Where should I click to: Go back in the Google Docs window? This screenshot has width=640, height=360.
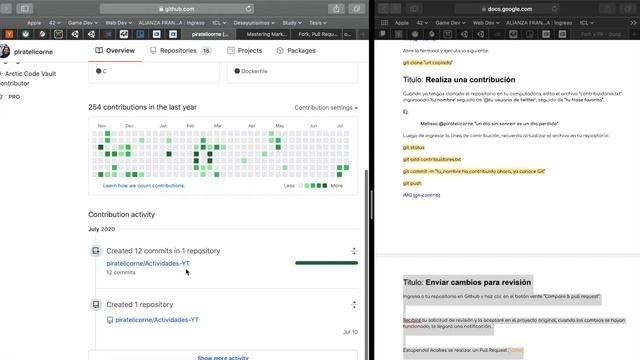pos(384,9)
